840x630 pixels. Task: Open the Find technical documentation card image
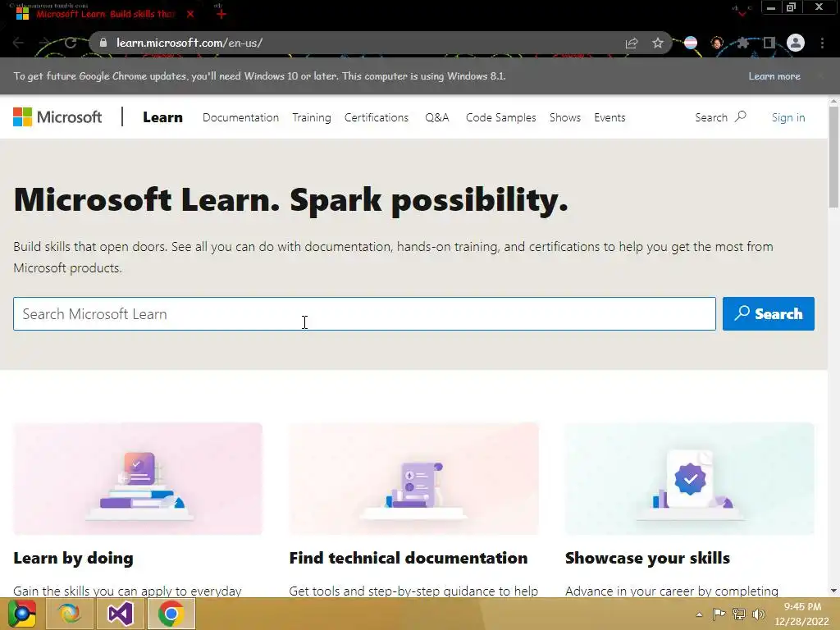[413, 478]
